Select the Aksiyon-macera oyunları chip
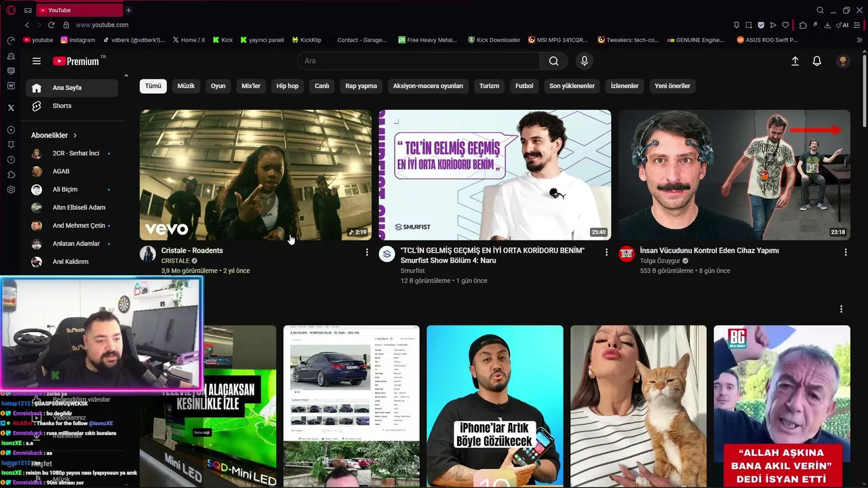 click(428, 86)
